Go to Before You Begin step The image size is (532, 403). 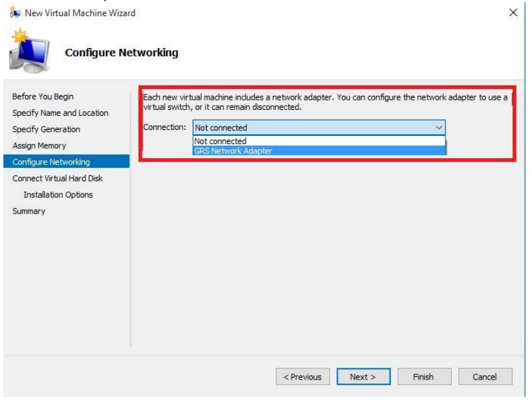click(x=43, y=96)
